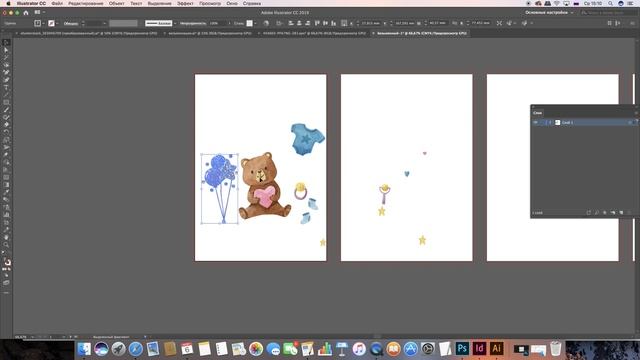Click the opacity percentage input field
The height and width of the screenshot is (360, 640).
click(217, 23)
